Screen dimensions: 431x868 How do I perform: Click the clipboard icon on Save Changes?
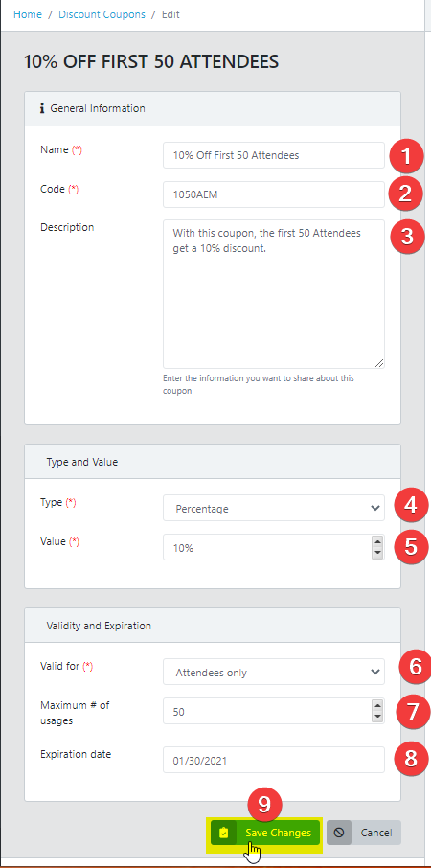point(223,833)
